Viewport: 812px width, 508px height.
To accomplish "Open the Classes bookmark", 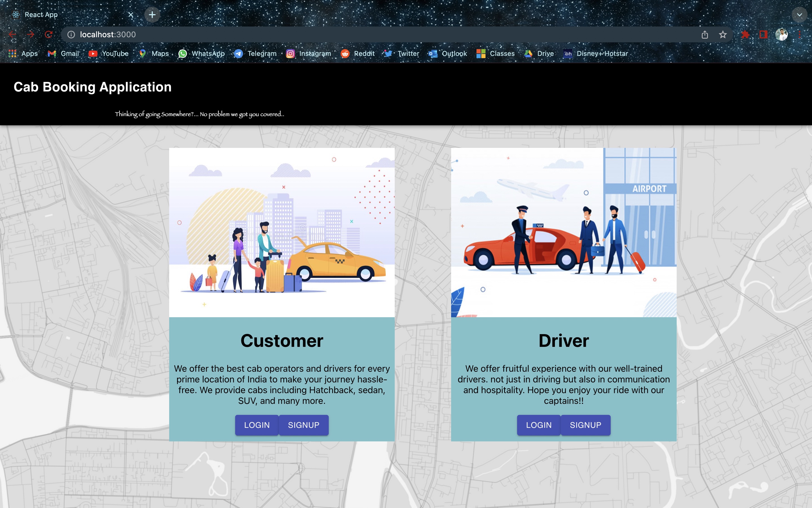I will 495,53.
